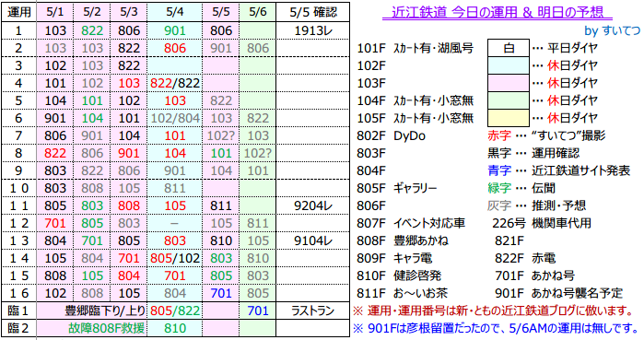Select the 805/102 cell in row 14

pos(175,258)
